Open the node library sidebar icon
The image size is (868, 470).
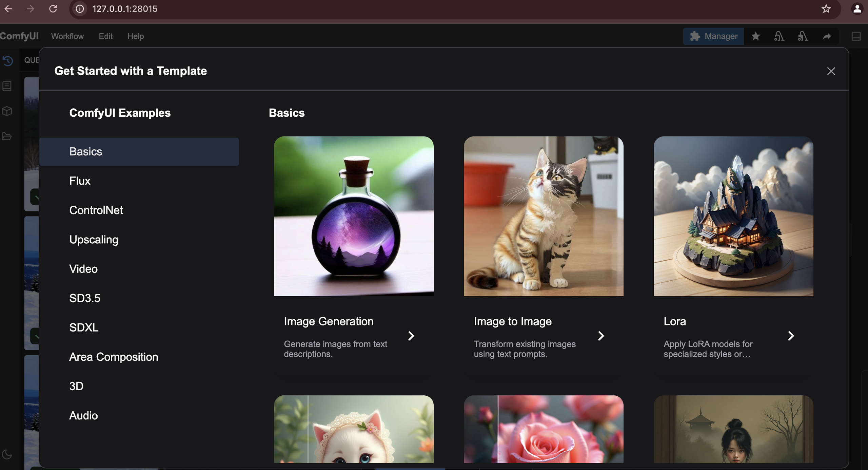(x=7, y=86)
